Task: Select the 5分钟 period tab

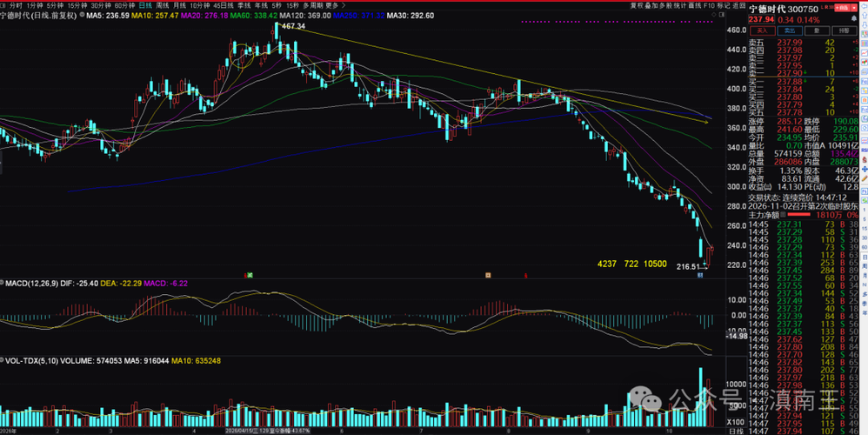Action: (55, 5)
